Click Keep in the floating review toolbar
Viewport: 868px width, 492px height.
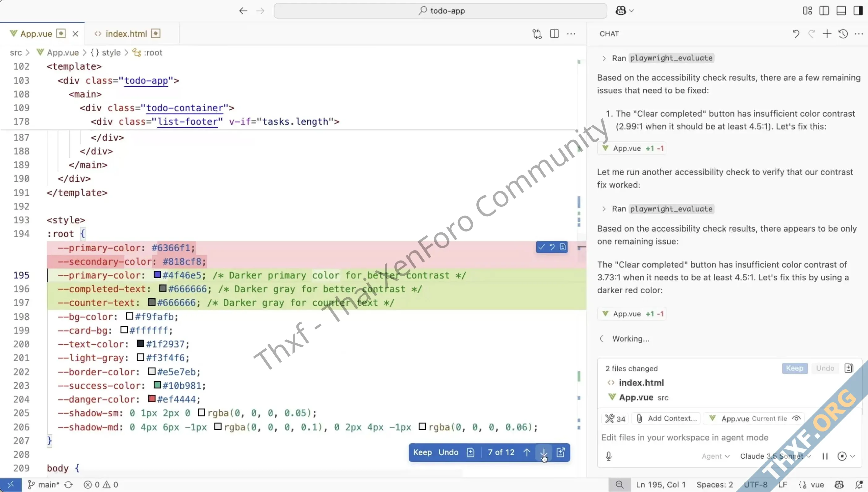click(422, 452)
